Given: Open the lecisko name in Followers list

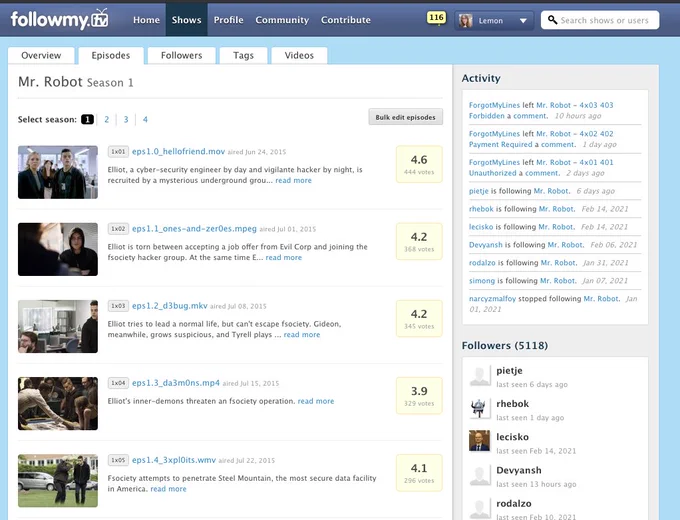Looking at the screenshot, I should pos(512,437).
